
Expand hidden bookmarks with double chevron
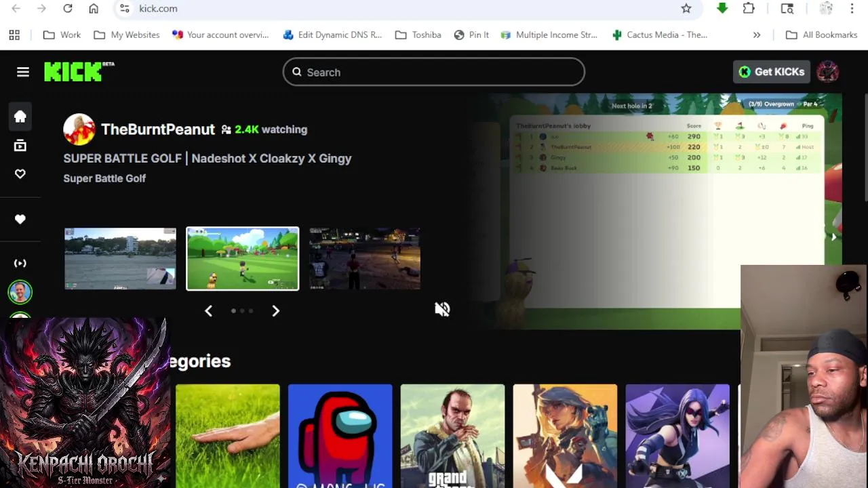pyautogui.click(x=757, y=35)
